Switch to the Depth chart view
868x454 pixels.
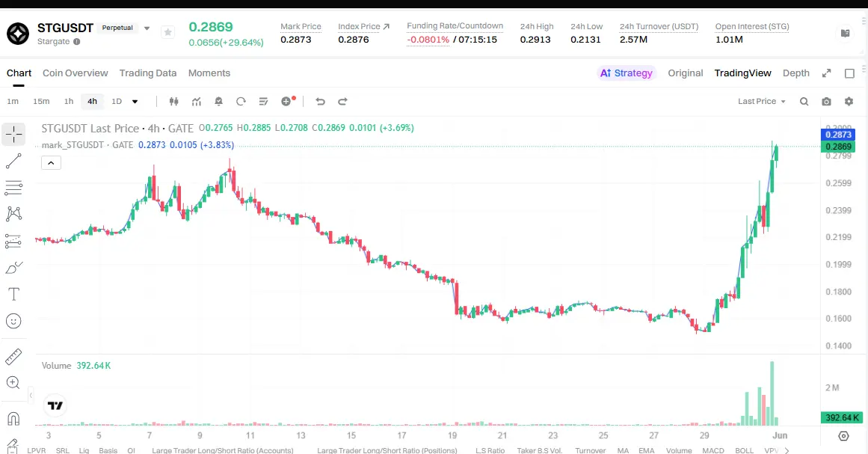click(796, 73)
